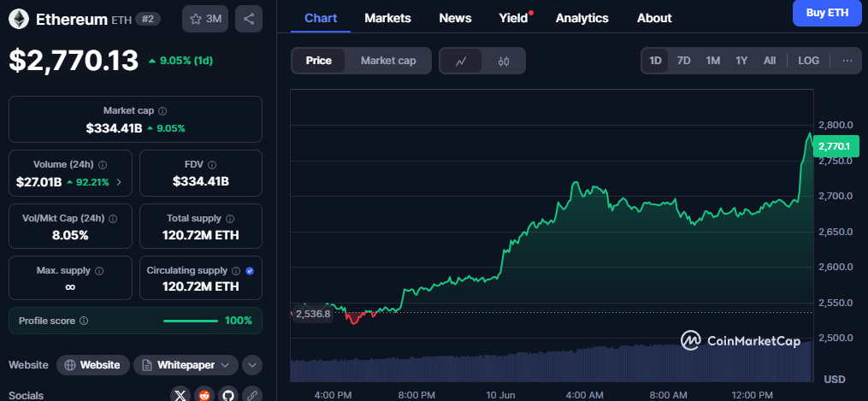Set chart range to 1D
Screen dimensions: 868x401
tap(655, 61)
